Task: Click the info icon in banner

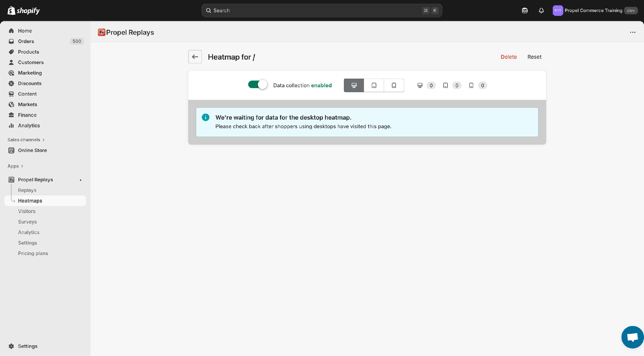Action: (205, 117)
